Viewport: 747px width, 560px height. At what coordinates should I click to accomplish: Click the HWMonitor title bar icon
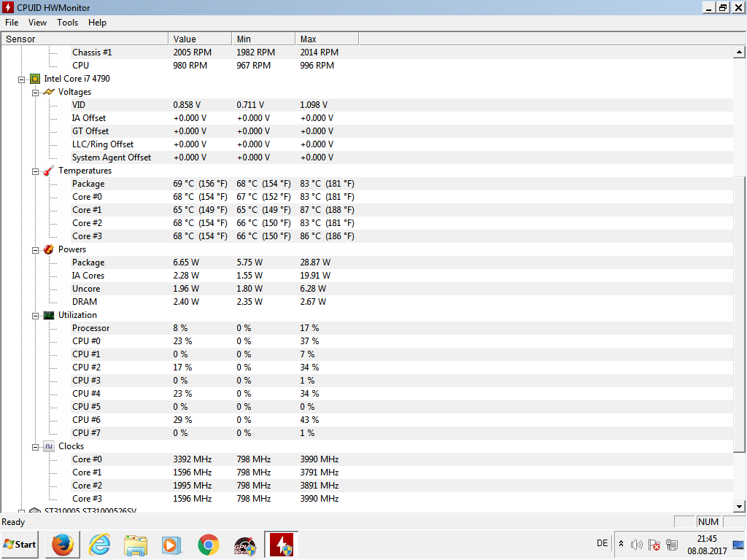tap(7, 7)
